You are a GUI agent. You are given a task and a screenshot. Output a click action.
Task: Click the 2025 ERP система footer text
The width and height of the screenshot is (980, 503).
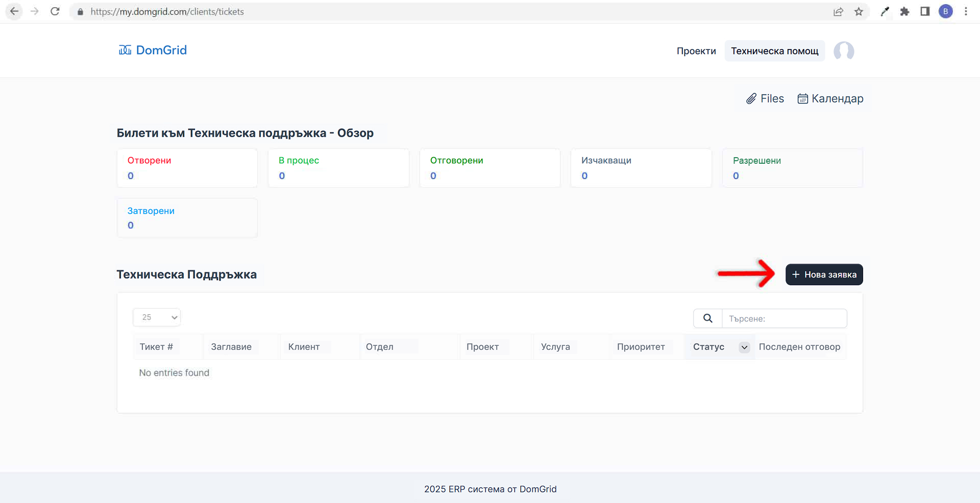pos(490,489)
